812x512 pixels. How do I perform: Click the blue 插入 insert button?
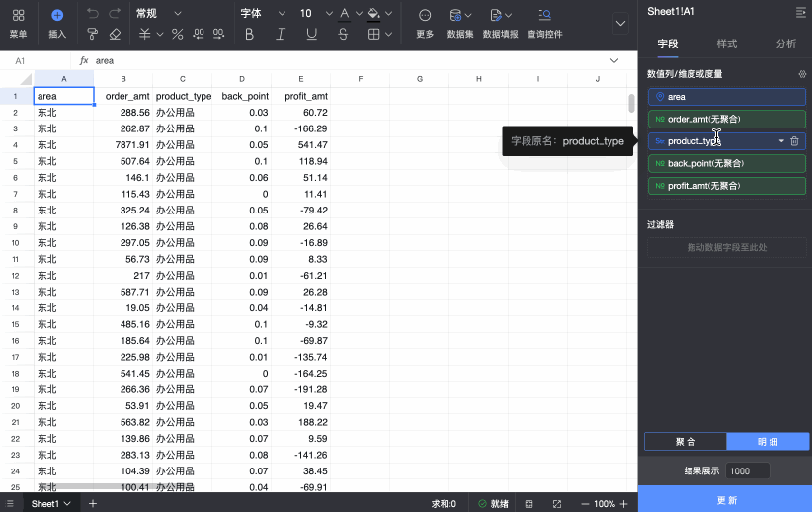[x=57, y=15]
